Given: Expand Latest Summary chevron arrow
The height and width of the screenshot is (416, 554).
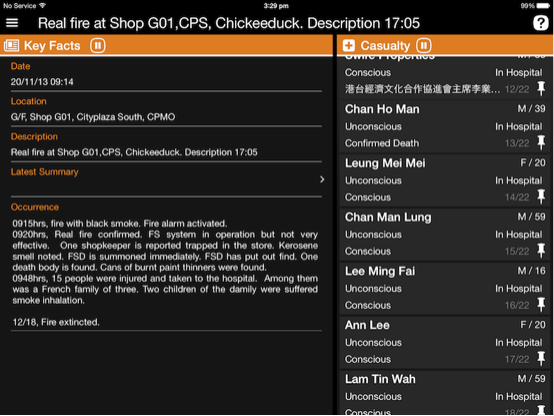Looking at the screenshot, I should 322,180.
